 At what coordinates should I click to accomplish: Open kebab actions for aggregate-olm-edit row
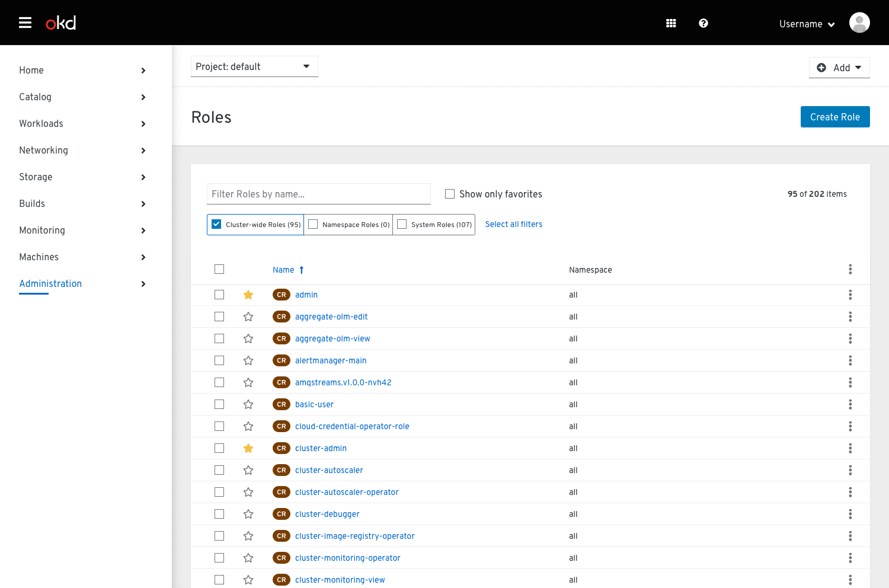[850, 317]
